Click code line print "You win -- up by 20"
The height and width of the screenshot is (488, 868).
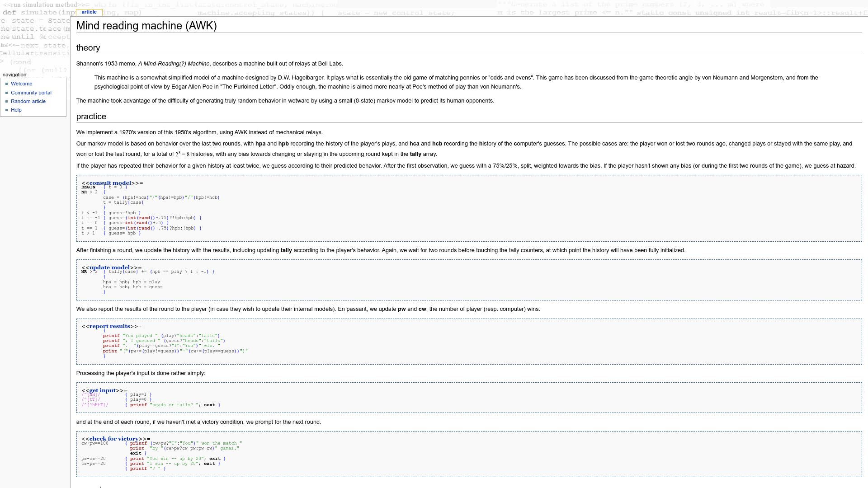tap(175, 459)
